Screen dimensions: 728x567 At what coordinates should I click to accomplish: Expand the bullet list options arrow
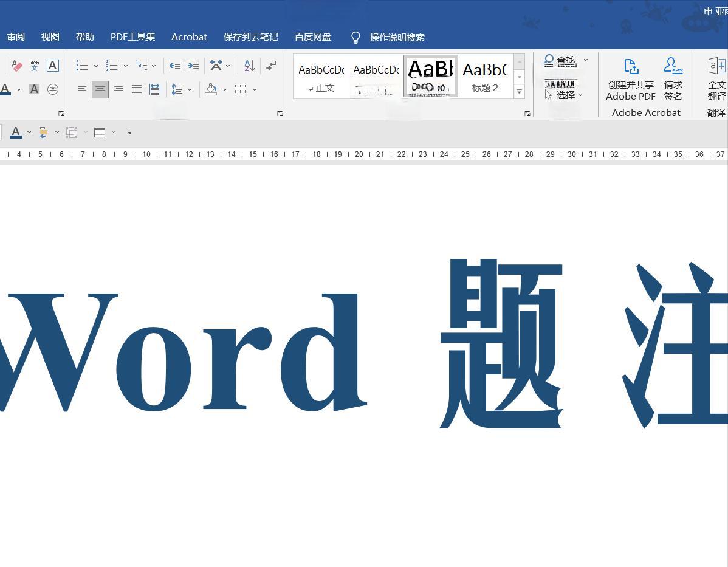pyautogui.click(x=95, y=66)
